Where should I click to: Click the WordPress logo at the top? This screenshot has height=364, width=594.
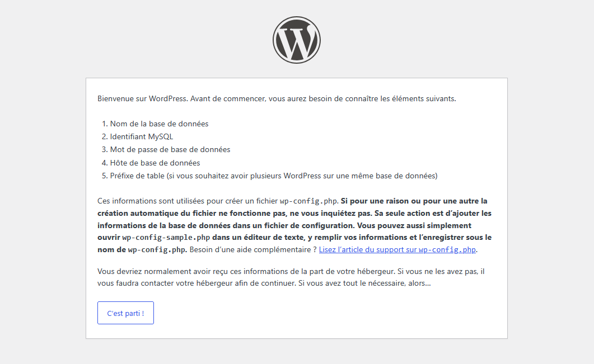tap(297, 40)
